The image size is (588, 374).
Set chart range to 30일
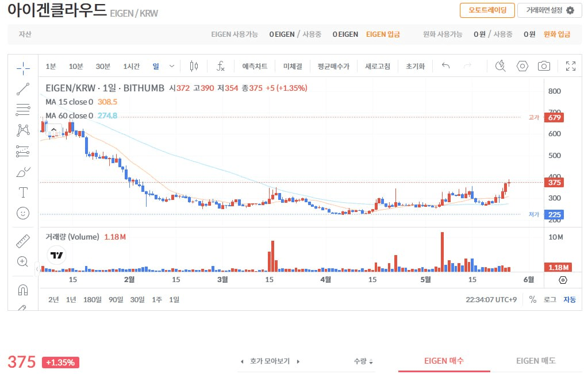(x=137, y=299)
